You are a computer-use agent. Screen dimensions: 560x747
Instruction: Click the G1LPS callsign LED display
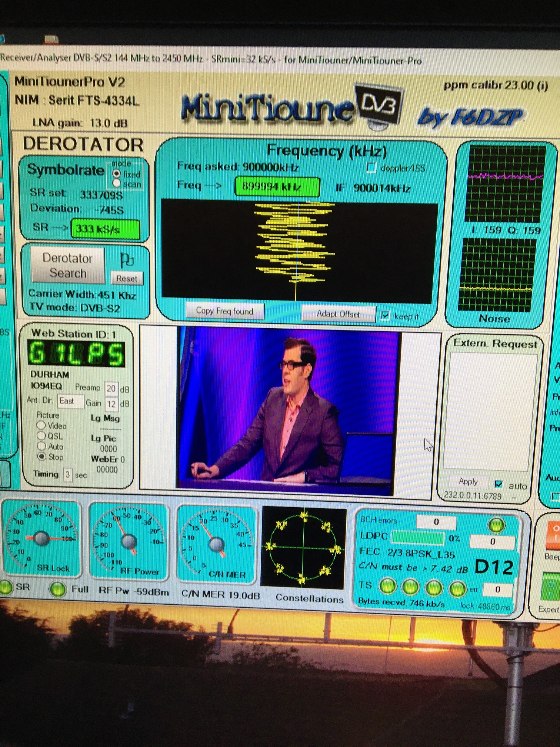[76, 353]
